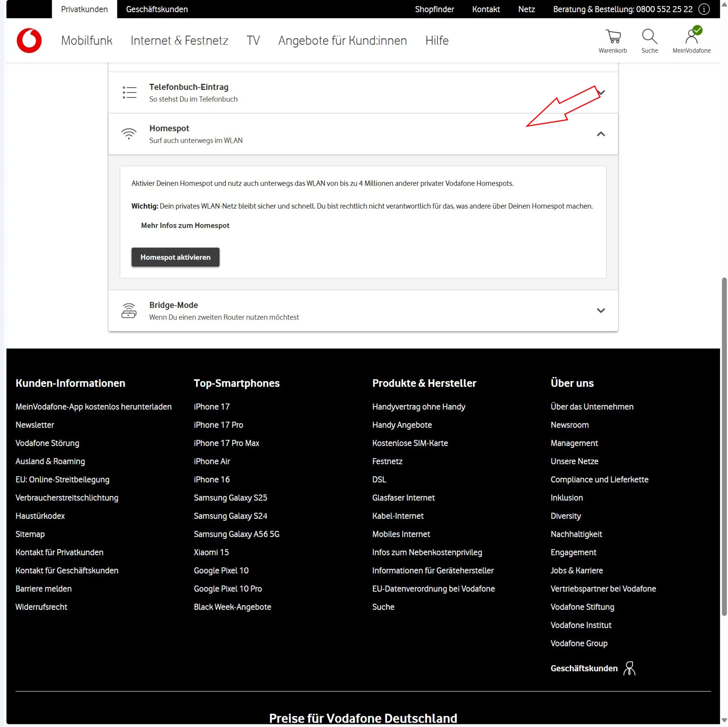The width and height of the screenshot is (728, 727).
Task: Click the Telefonbuch-Eintrag list icon
Action: 129,92
